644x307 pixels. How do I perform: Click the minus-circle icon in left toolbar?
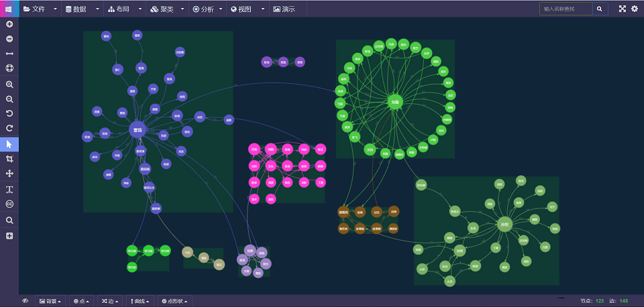(x=9, y=39)
